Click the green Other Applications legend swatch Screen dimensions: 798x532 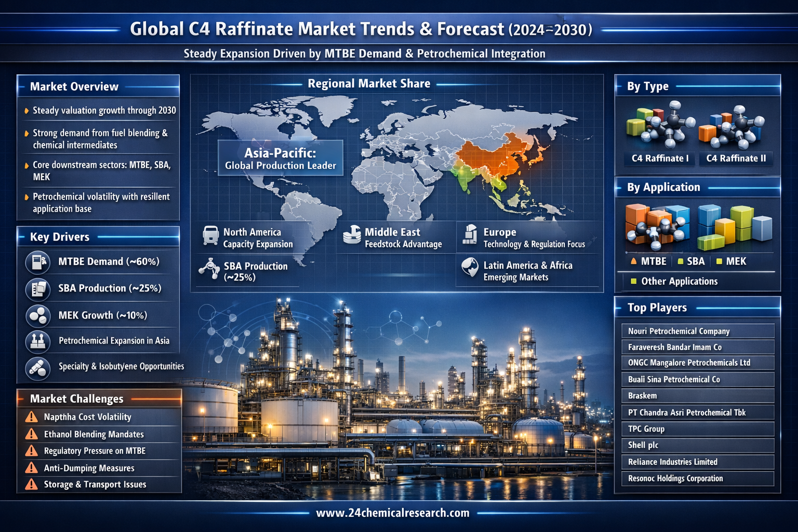[x=633, y=282]
